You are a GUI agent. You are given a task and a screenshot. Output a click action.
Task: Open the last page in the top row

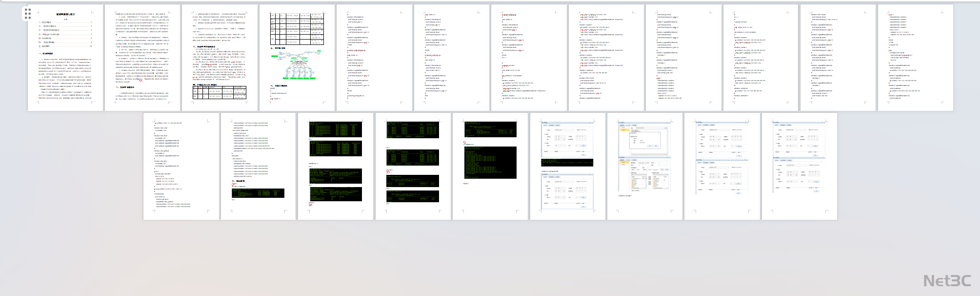(x=915, y=58)
